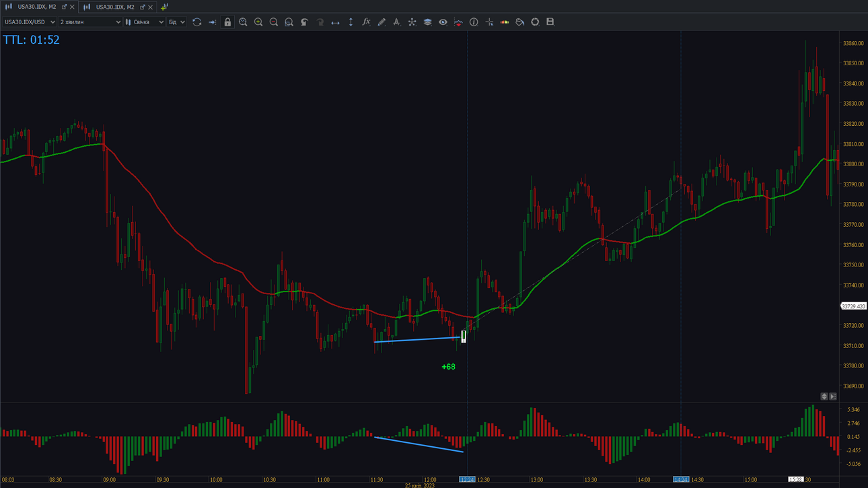
Task: Click the 33700.00 price axis label
Action: click(x=853, y=366)
